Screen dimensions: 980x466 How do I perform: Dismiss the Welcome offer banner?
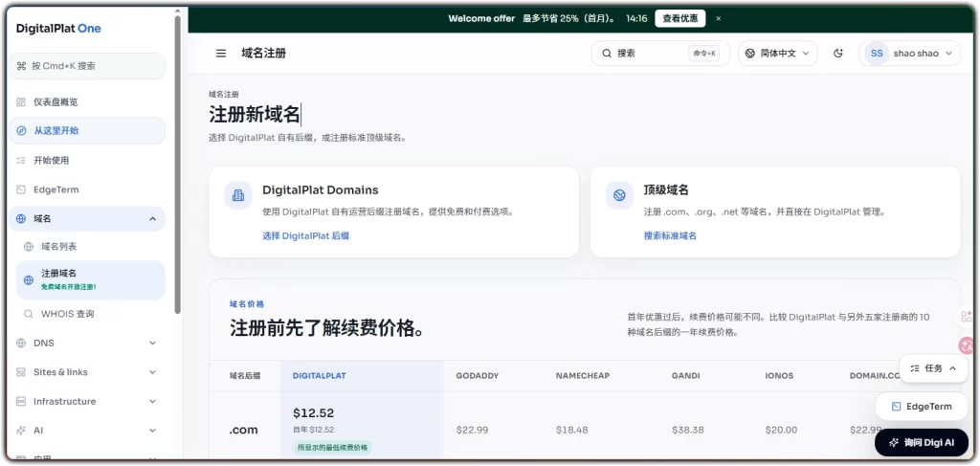718,19
